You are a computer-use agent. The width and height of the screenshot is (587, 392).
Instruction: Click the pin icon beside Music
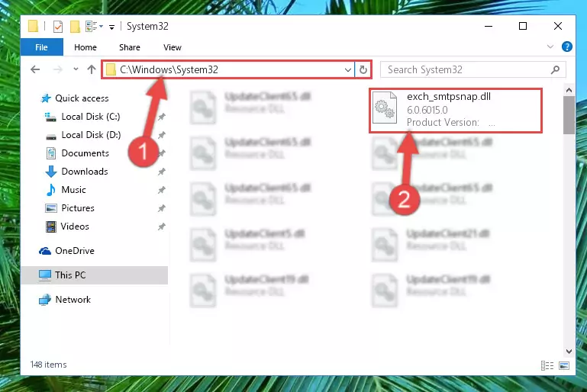(x=161, y=190)
